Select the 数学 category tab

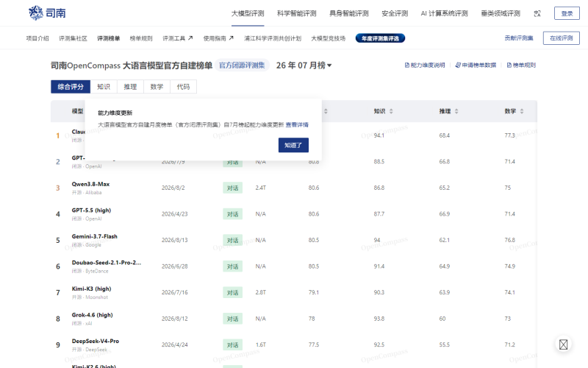(x=157, y=87)
